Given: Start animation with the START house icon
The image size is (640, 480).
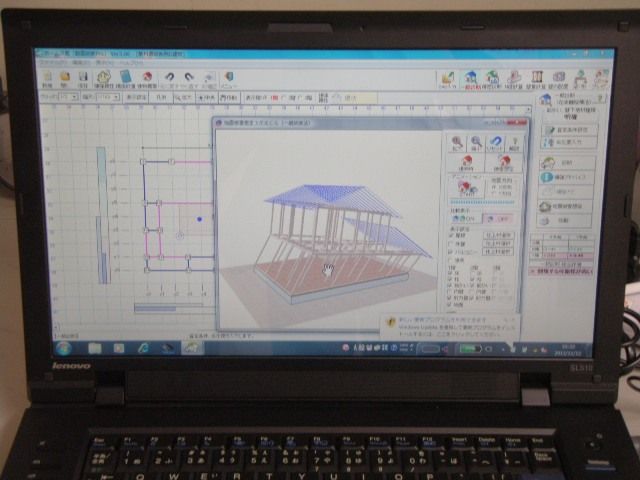Looking at the screenshot, I should point(467,189).
